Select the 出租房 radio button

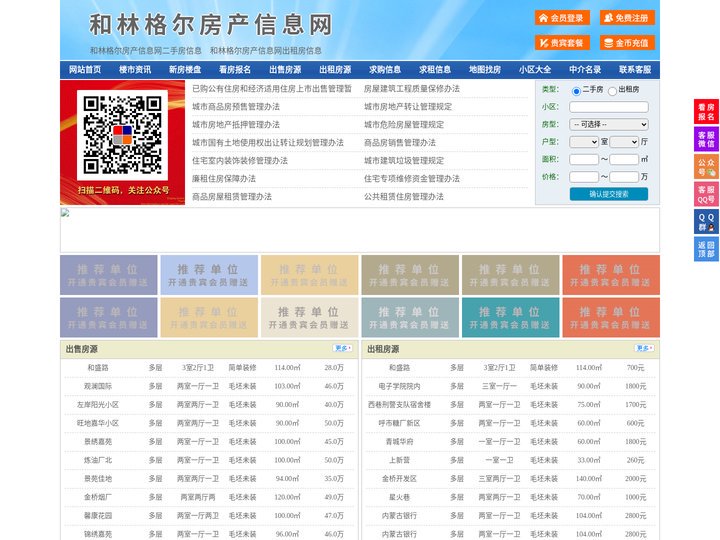click(x=612, y=91)
